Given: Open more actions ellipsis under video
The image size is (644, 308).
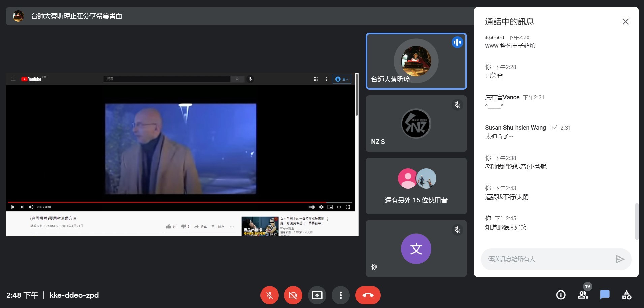Looking at the screenshot, I should (232, 227).
